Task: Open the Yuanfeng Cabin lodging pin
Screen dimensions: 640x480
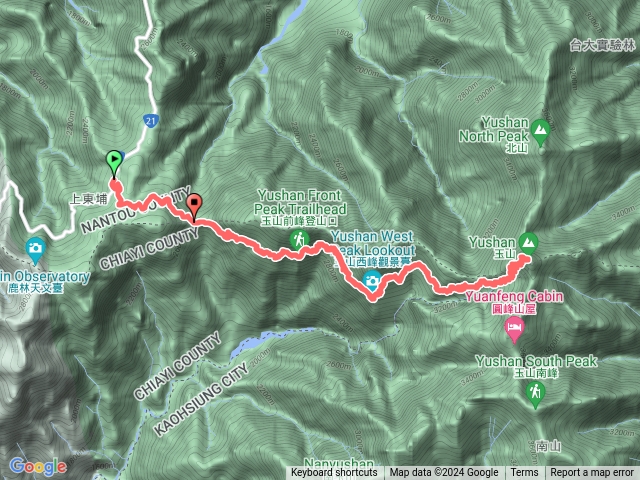Action: (x=514, y=330)
